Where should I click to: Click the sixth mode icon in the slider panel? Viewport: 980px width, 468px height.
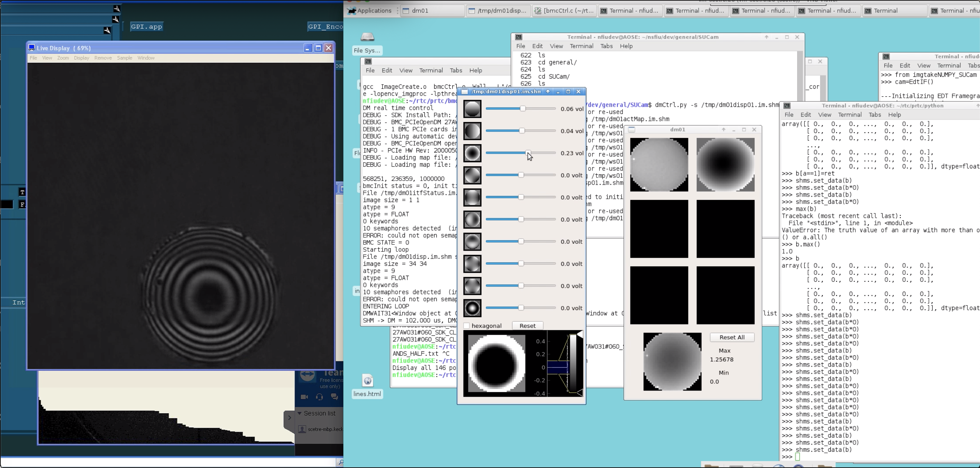point(472,220)
